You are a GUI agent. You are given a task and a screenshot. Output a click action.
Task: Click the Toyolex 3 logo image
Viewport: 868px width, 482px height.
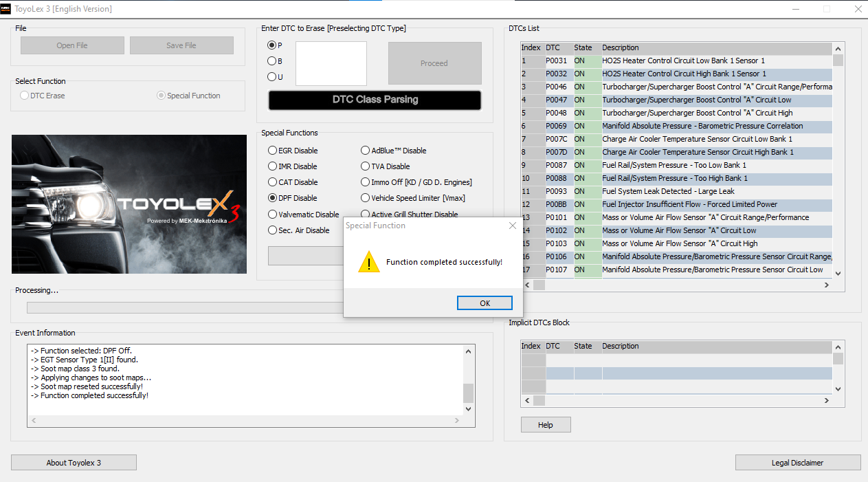(129, 204)
